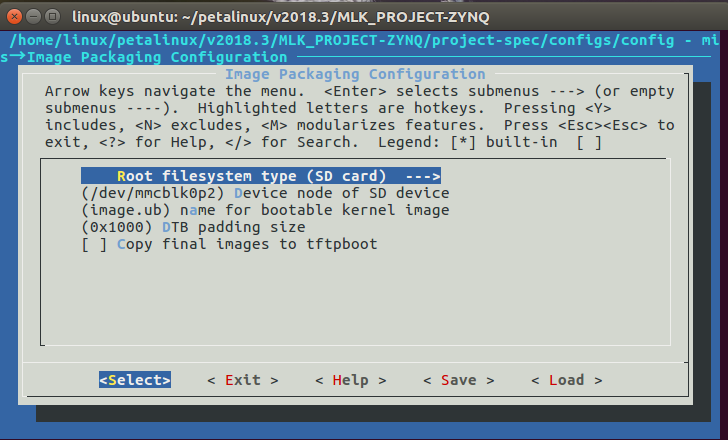Click the Image Packaging Configuration dialog title
This screenshot has height=440, width=728.
355,74
